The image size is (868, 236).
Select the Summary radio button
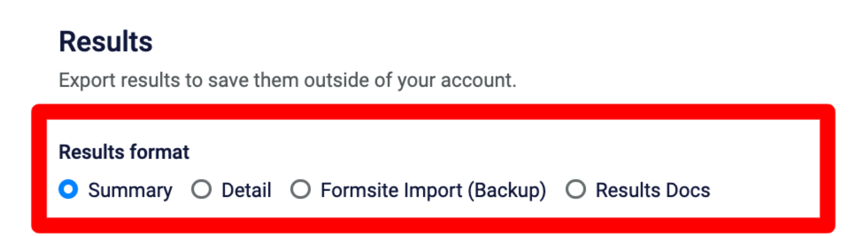click(68, 189)
